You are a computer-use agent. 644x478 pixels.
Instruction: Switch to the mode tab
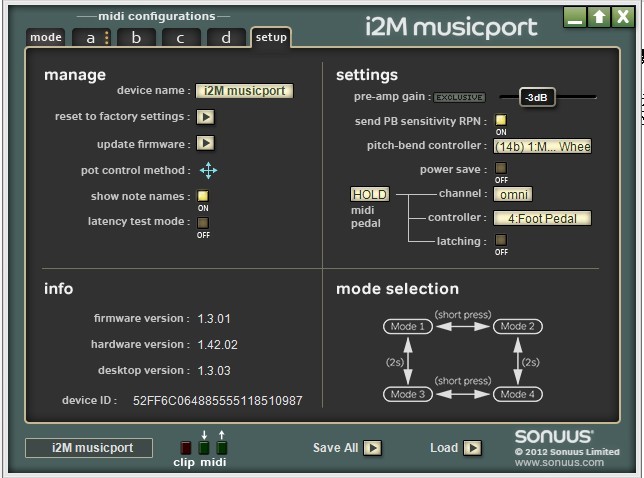point(46,37)
